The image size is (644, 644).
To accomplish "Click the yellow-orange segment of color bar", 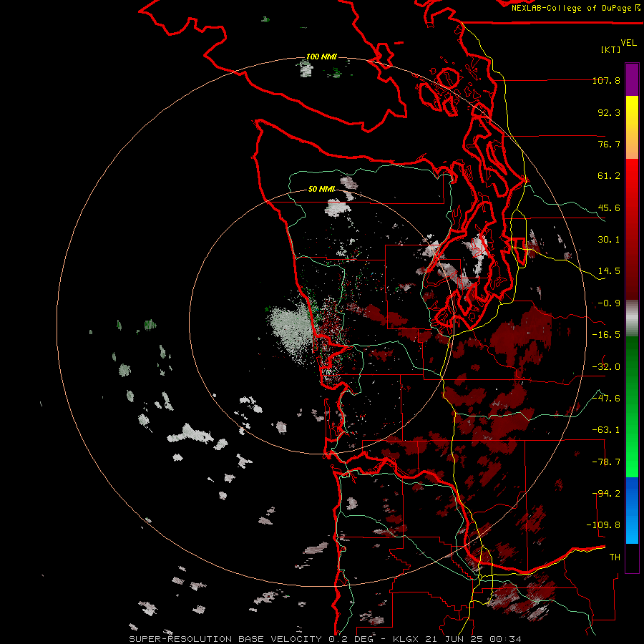I will point(632,127).
